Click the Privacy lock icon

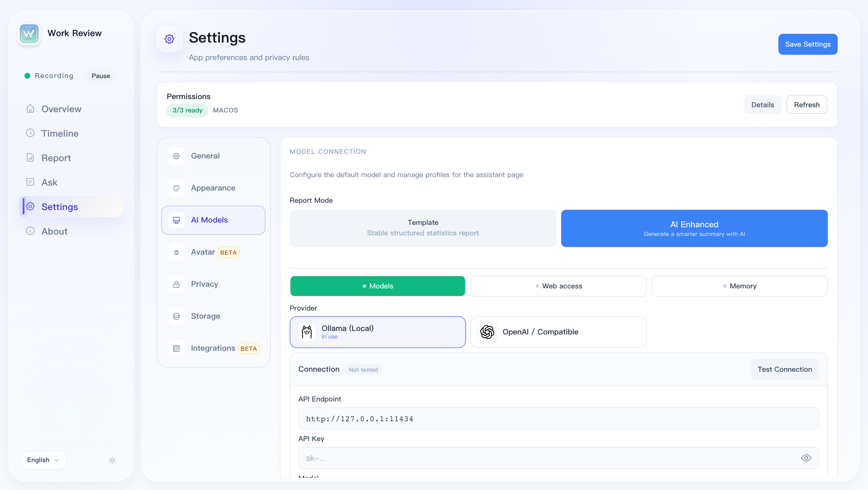coord(177,284)
